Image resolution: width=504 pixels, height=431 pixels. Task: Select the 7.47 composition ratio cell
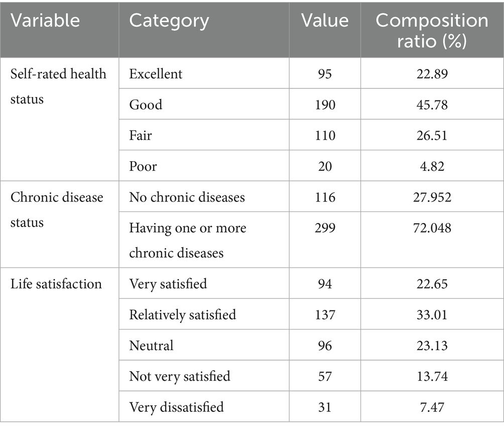[432, 406]
